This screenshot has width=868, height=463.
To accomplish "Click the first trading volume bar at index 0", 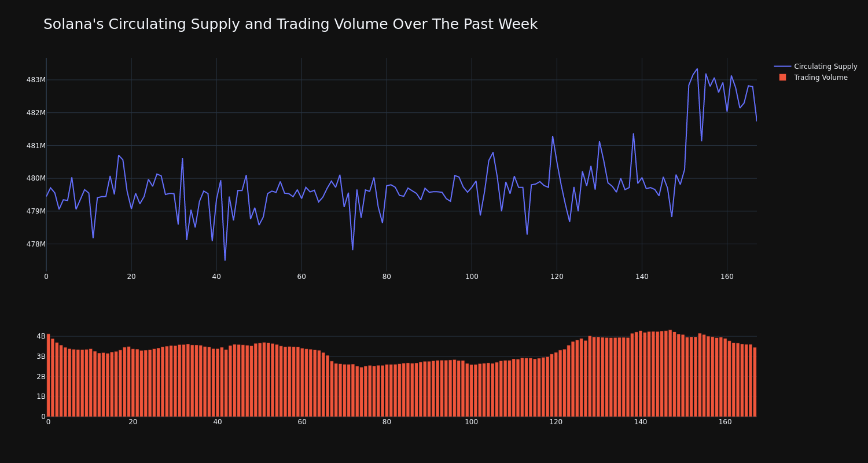I will tap(48, 375).
